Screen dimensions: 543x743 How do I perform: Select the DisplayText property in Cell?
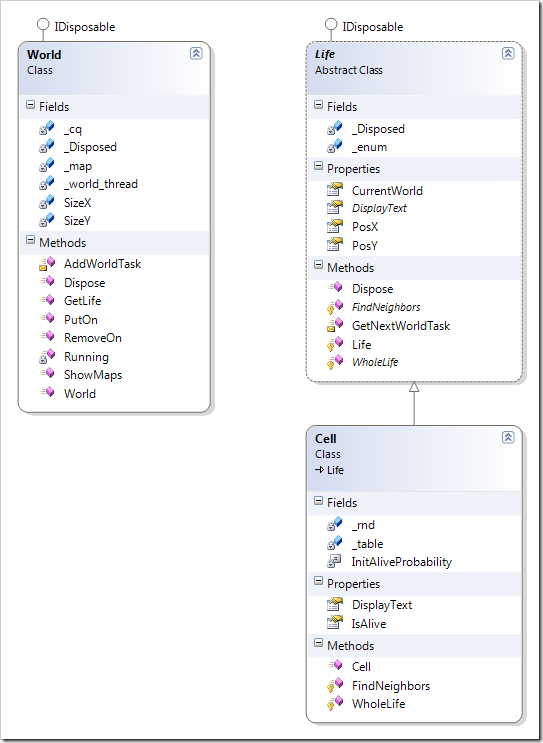382,605
